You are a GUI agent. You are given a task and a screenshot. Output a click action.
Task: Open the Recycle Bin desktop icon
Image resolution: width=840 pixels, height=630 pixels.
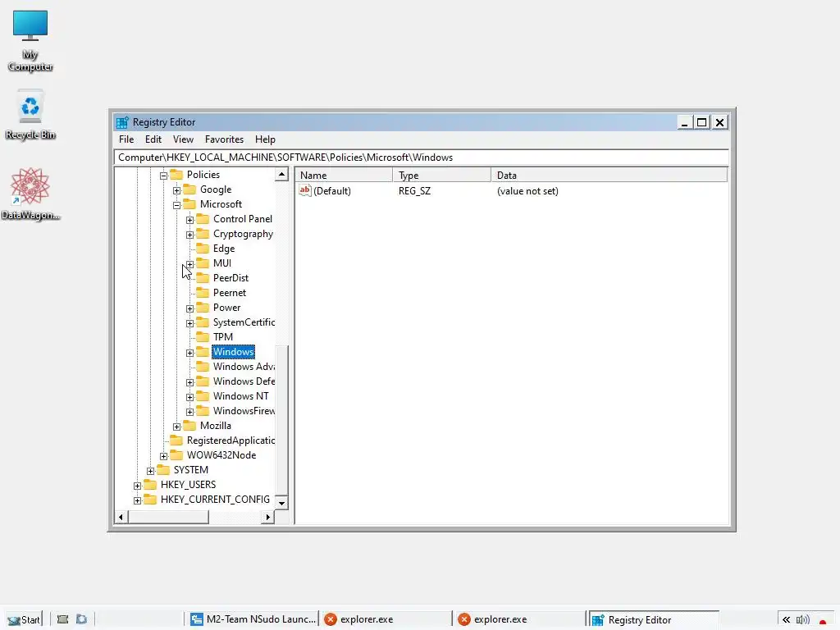click(x=30, y=115)
